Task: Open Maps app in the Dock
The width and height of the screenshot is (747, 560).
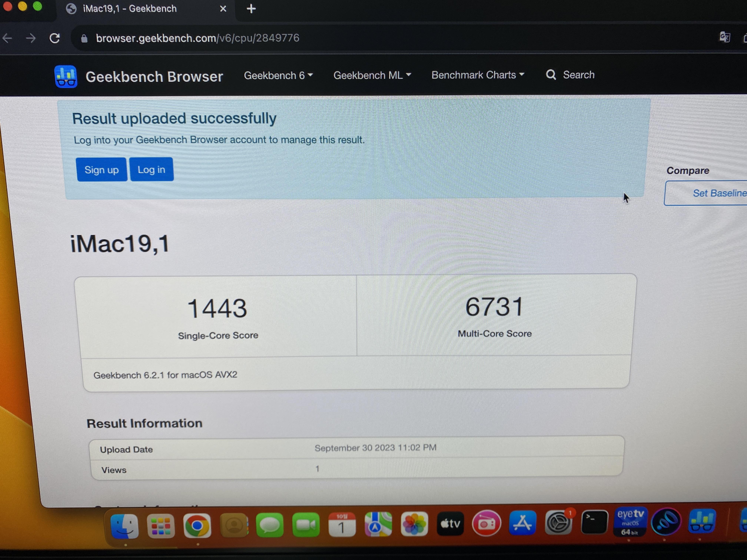Action: (378, 524)
